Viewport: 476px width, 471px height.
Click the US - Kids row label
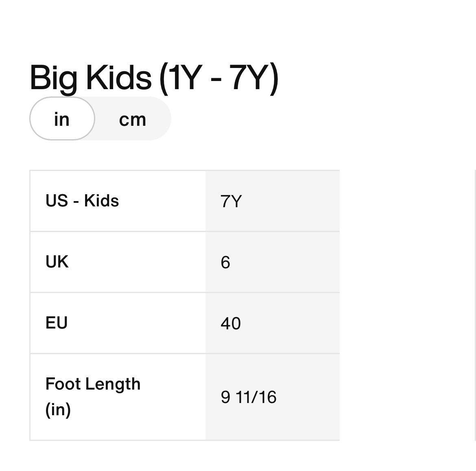point(82,201)
